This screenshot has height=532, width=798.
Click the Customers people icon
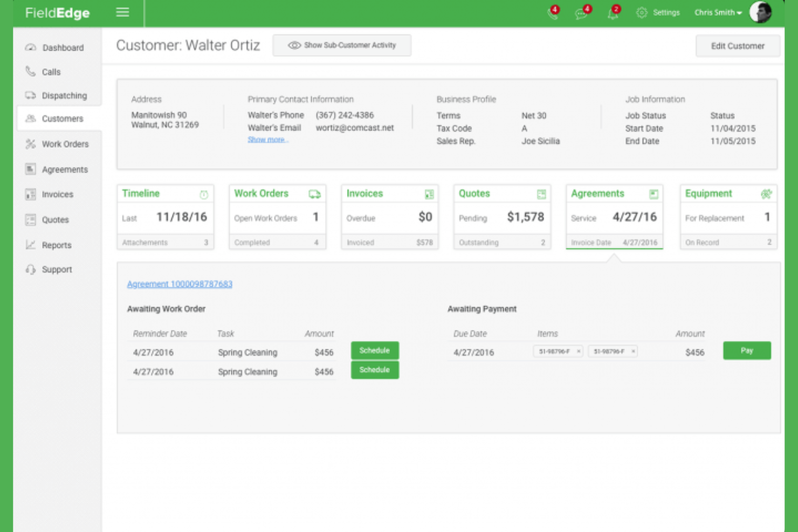pyautogui.click(x=30, y=119)
